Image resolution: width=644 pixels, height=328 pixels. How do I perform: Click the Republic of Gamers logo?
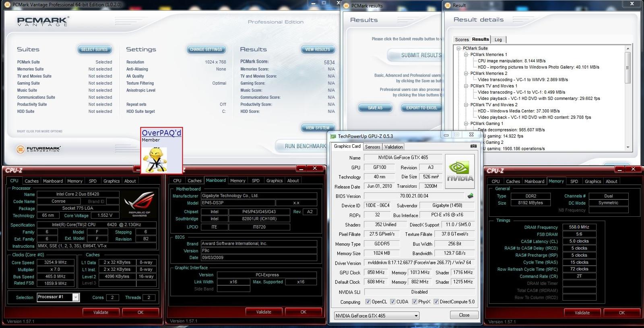coord(139,204)
